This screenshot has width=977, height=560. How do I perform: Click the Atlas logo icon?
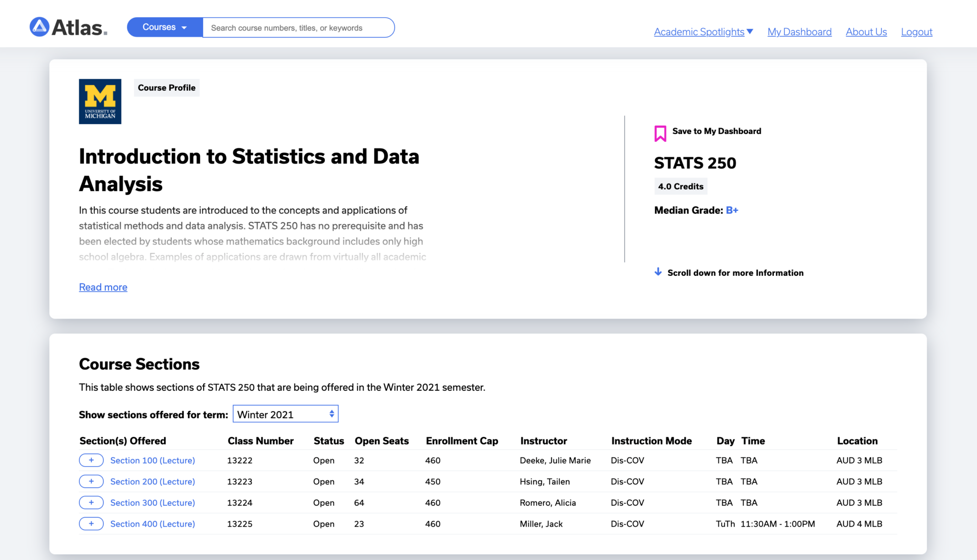click(x=40, y=27)
